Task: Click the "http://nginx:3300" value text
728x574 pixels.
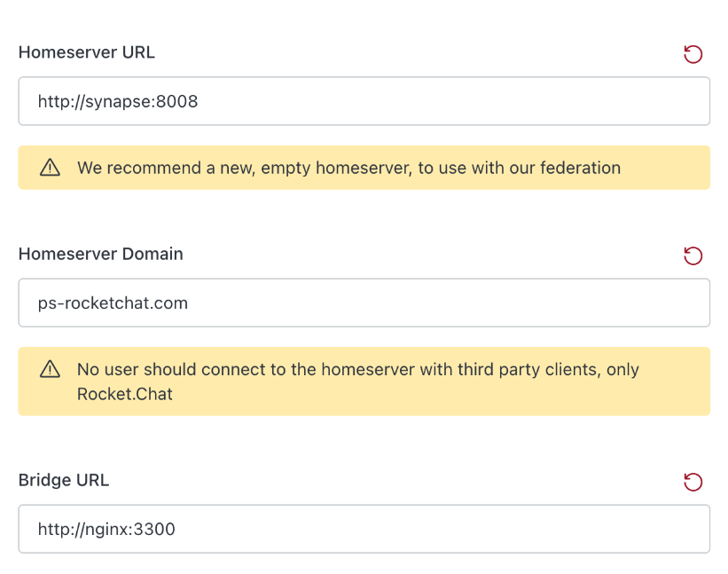Action: click(106, 530)
